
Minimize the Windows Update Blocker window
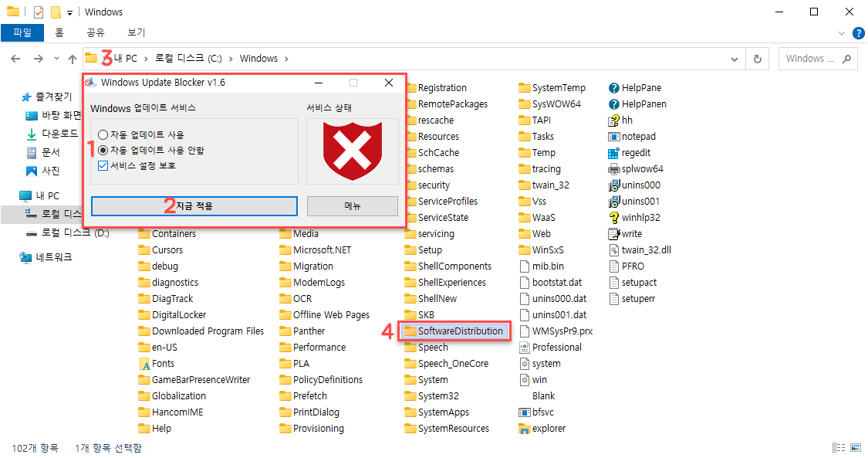(319, 83)
